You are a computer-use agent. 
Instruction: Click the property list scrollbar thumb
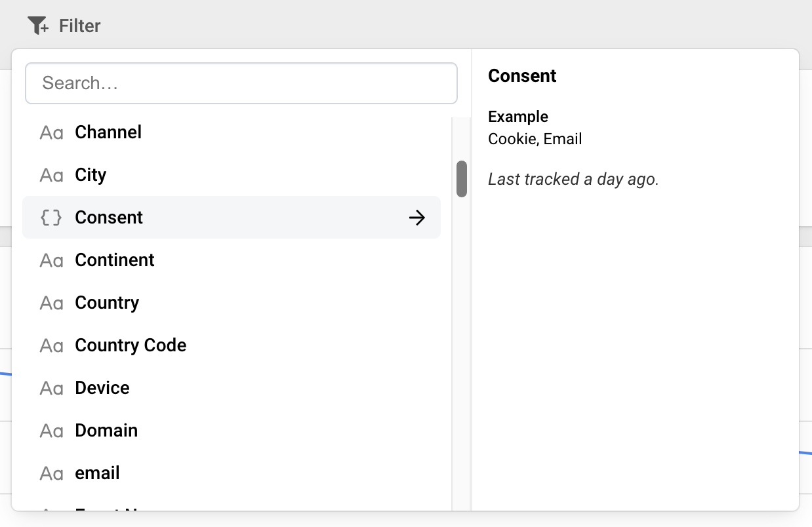462,179
